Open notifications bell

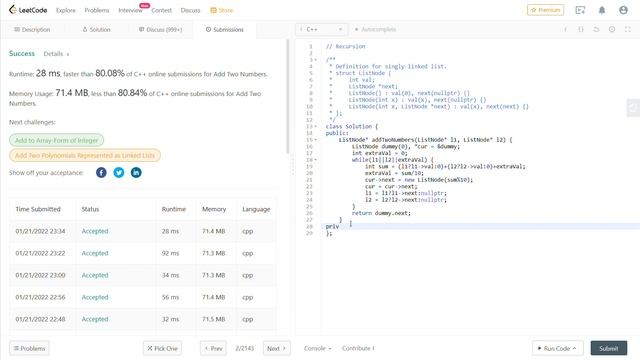coord(602,10)
